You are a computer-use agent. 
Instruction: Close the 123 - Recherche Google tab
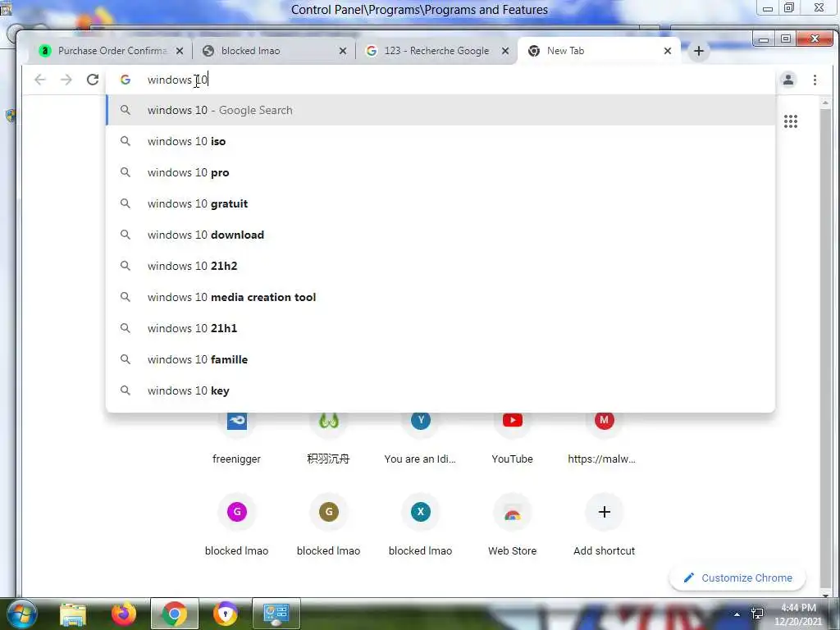[505, 51]
